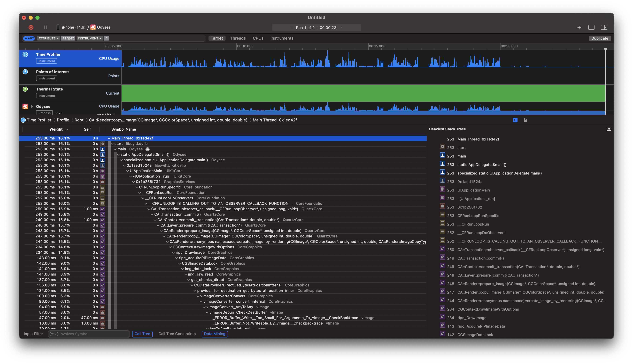Open the Call Tree Constraints options
The height and width of the screenshot is (364, 633).
tap(177, 334)
